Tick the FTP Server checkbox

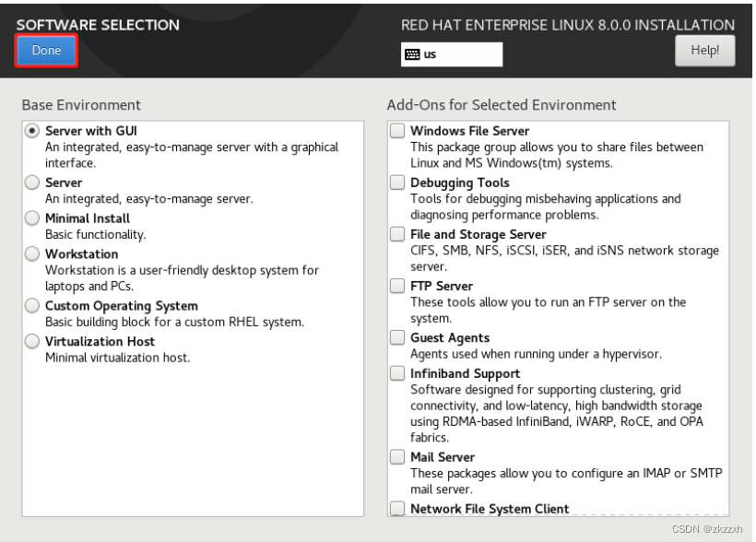pyautogui.click(x=397, y=286)
